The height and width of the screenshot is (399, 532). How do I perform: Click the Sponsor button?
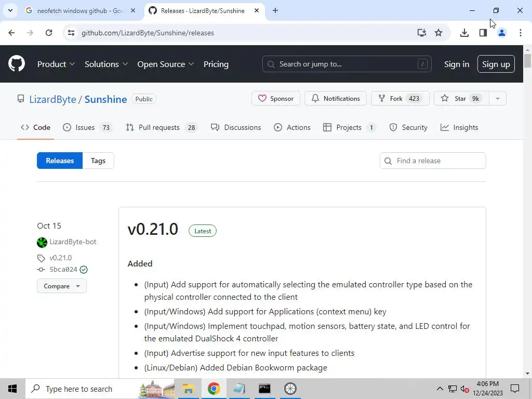tap(275, 98)
